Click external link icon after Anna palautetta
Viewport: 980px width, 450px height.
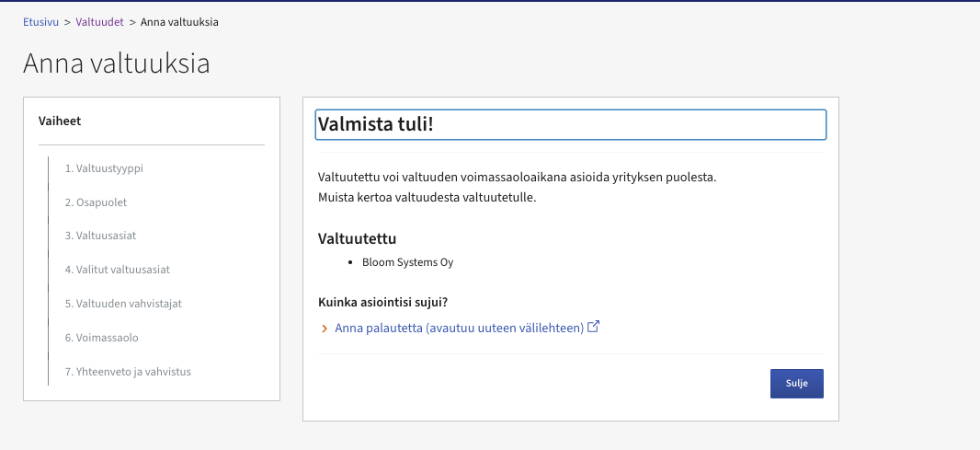(594, 326)
